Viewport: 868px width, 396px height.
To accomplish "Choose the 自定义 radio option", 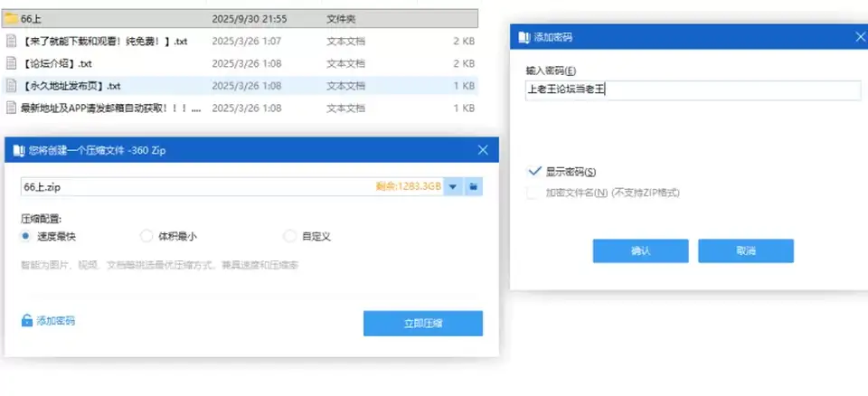I will 289,237.
